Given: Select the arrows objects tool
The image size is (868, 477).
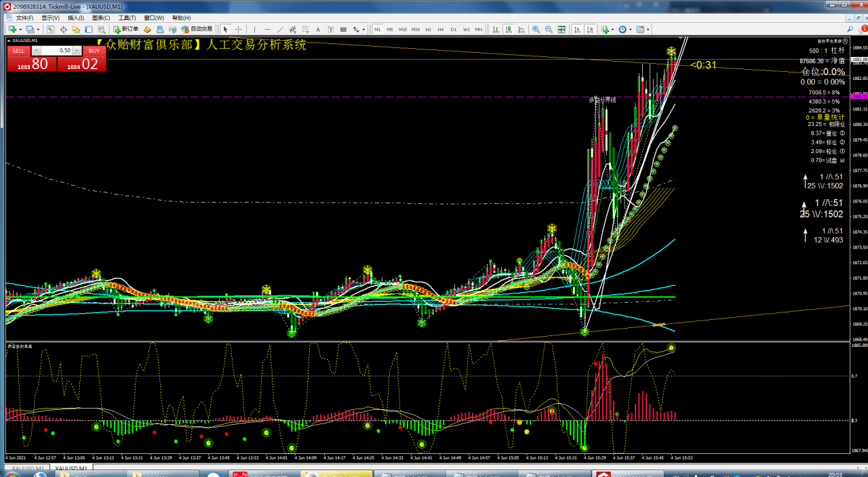Looking at the screenshot, I should (x=356, y=29).
